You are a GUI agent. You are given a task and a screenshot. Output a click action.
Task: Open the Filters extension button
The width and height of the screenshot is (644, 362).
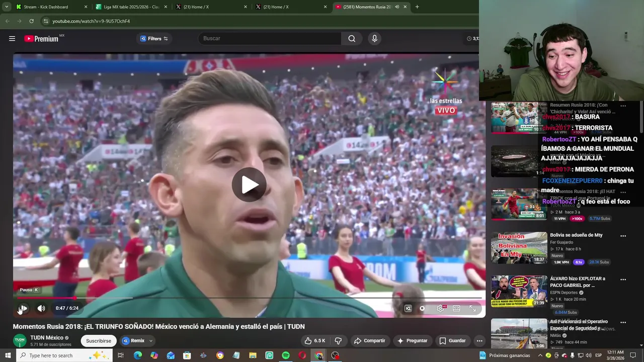pyautogui.click(x=153, y=39)
